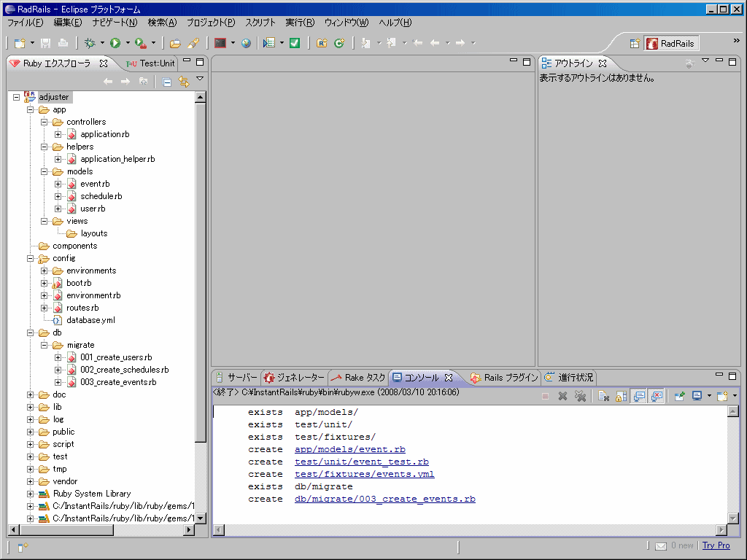Image resolution: width=747 pixels, height=560 pixels.
Task: Open the 実行 menu
Action: [299, 23]
